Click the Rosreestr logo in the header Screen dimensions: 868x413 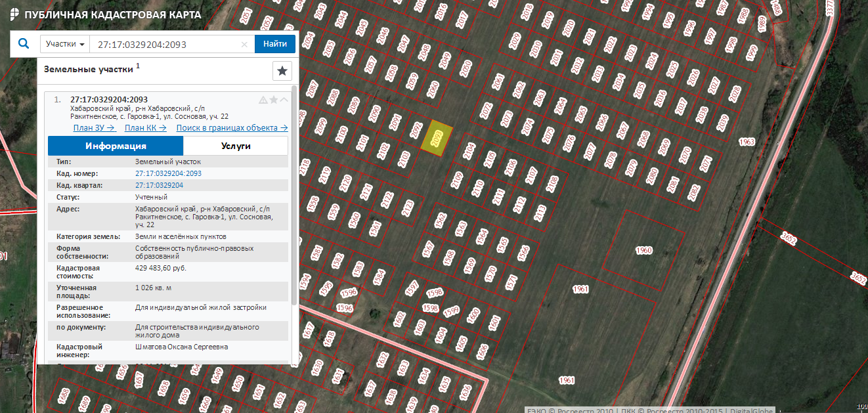[14, 14]
